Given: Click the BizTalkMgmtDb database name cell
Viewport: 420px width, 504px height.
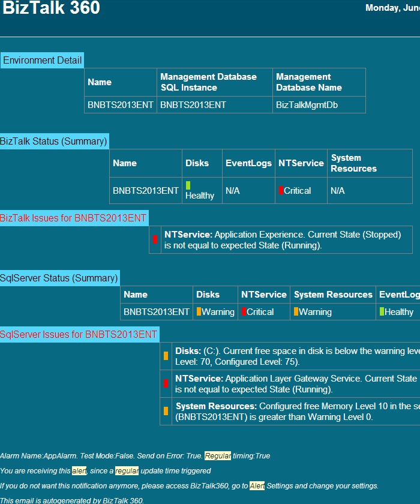Looking at the screenshot, I should tap(307, 104).
